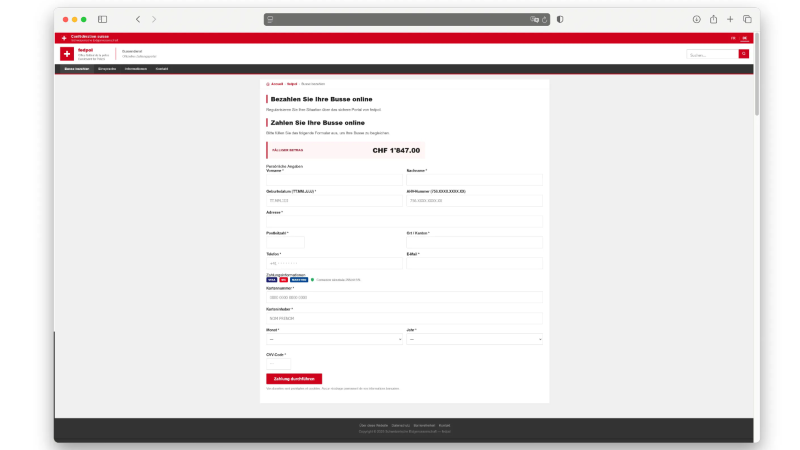Click the home icon in the breadcrumb

tap(268, 84)
